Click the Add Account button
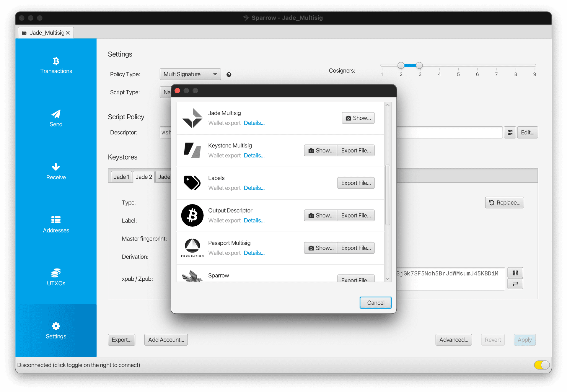This screenshot has width=567, height=392. coord(166,340)
